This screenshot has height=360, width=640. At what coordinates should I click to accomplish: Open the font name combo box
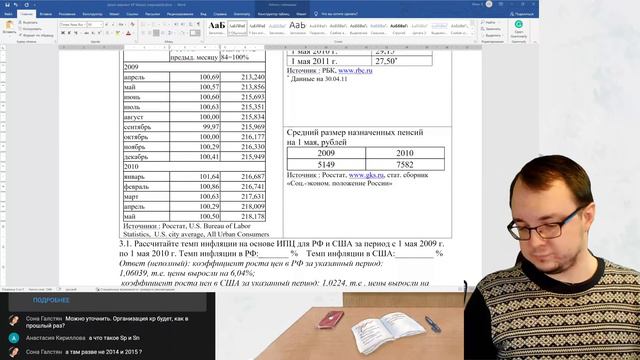click(73, 24)
